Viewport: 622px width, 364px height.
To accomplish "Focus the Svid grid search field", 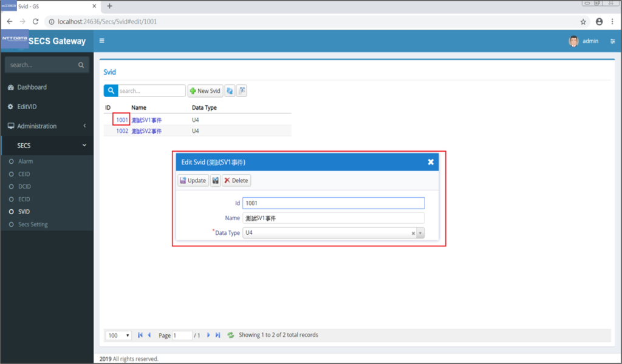I will coord(151,91).
